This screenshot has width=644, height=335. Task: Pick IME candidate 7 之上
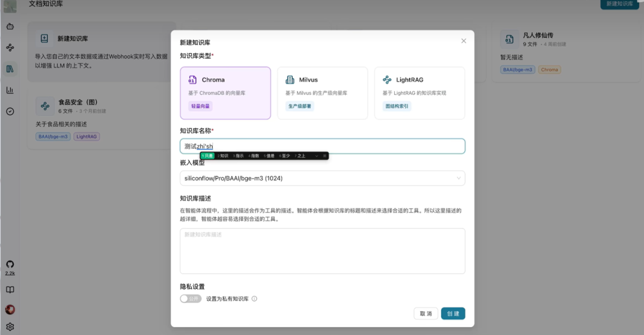point(300,156)
